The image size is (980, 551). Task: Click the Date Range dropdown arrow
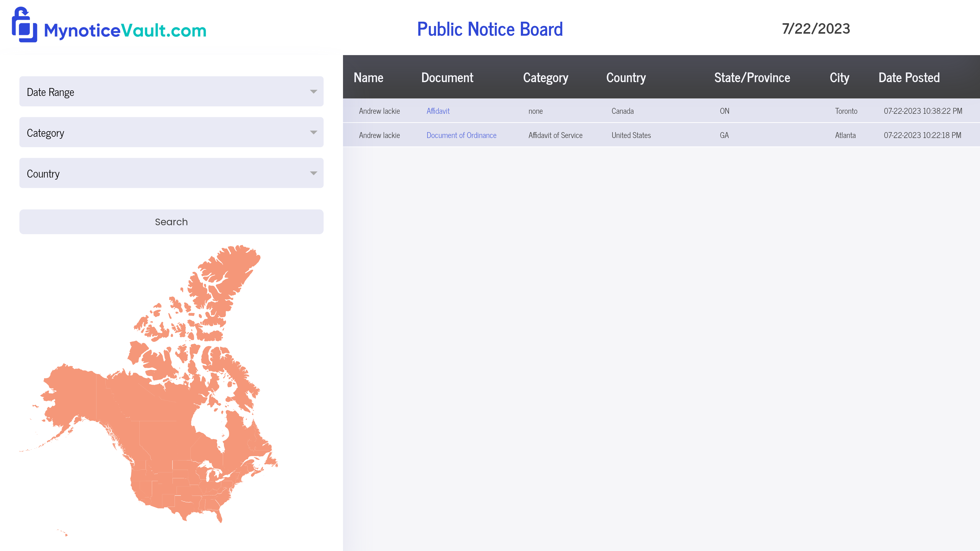coord(313,92)
